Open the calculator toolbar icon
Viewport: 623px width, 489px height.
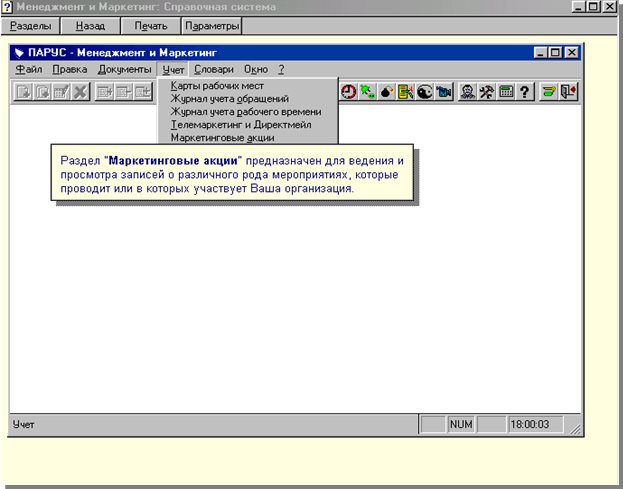pyautogui.click(x=506, y=92)
